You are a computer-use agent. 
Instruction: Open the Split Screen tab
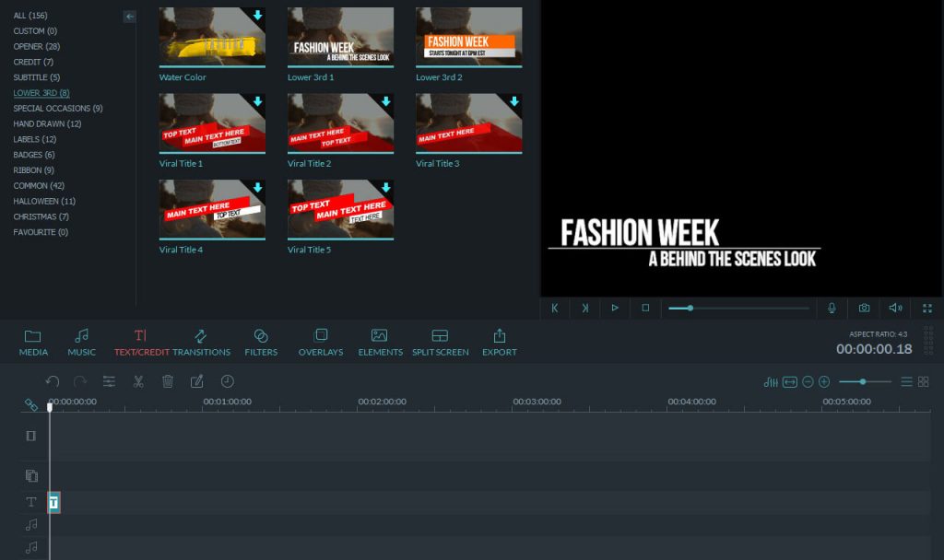[x=440, y=343]
